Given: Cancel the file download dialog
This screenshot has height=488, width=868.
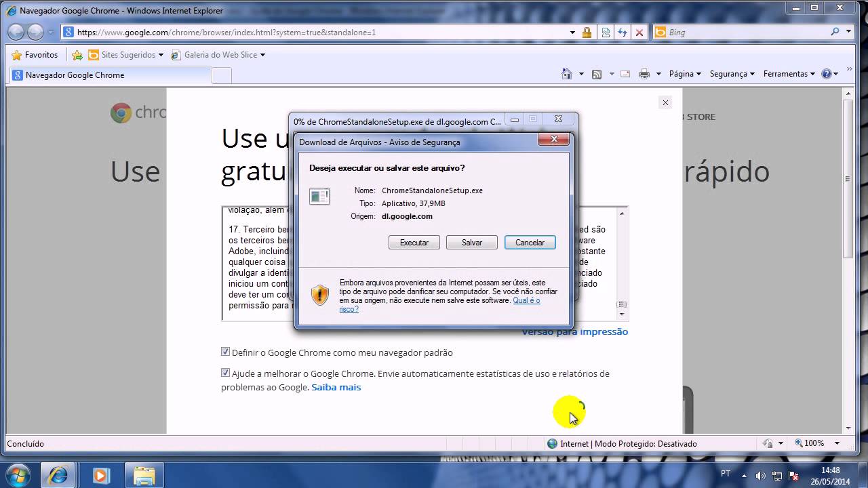Looking at the screenshot, I should (530, 243).
